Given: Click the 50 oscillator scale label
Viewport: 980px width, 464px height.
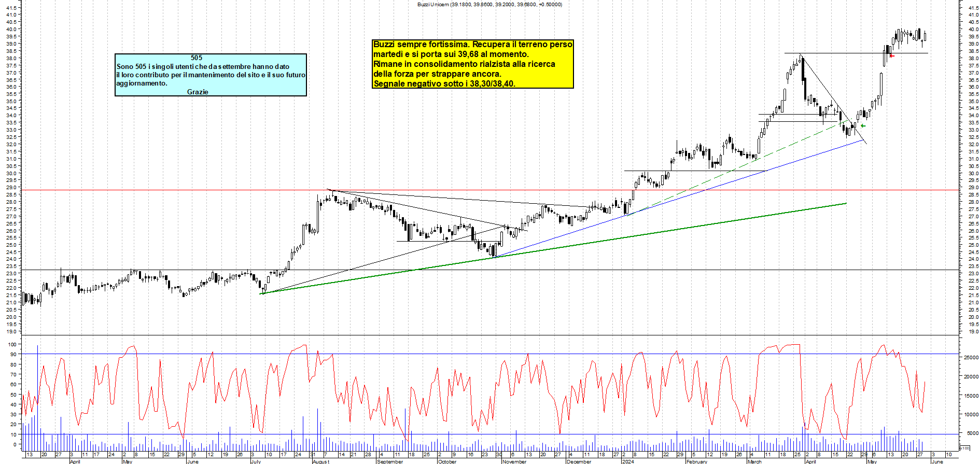Looking at the screenshot, I should pos(13,395).
